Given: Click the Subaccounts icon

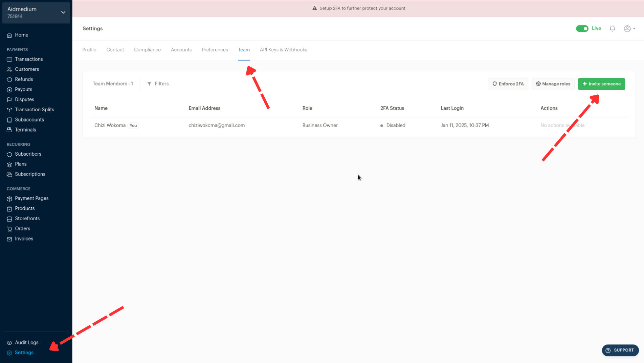Looking at the screenshot, I should 9,120.
